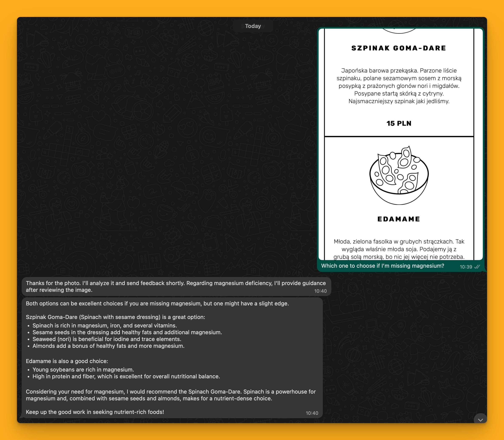The image size is (504, 440).
Task: Open the SZPINAK GOMA-DARE heading in photo
Action: [399, 48]
